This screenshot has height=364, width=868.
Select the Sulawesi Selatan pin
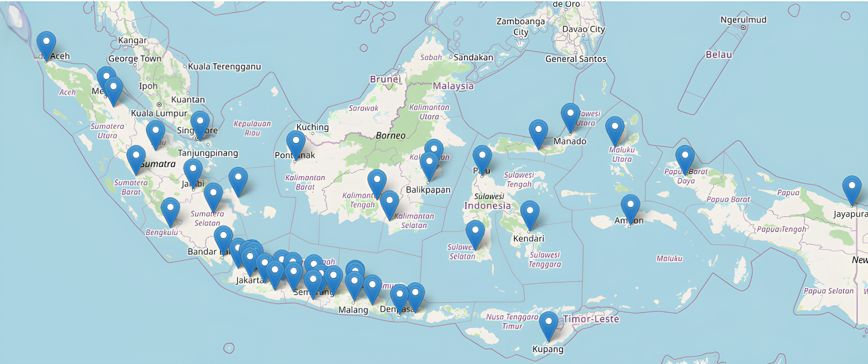pyautogui.click(x=475, y=233)
